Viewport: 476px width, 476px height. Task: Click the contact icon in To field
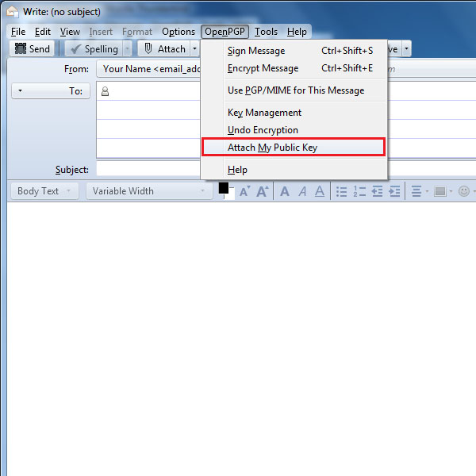pos(105,91)
